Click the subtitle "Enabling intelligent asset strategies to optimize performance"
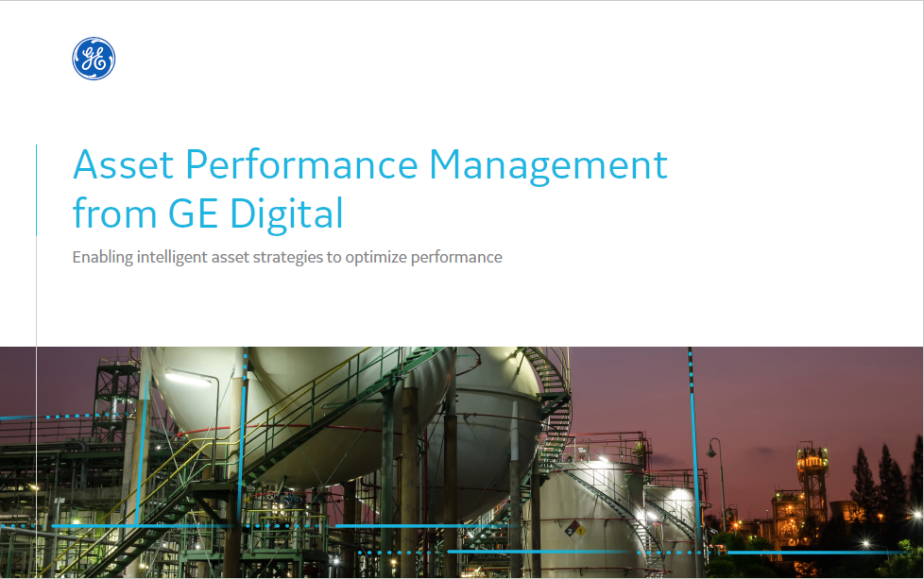This screenshot has height=579, width=924. pos(287,258)
